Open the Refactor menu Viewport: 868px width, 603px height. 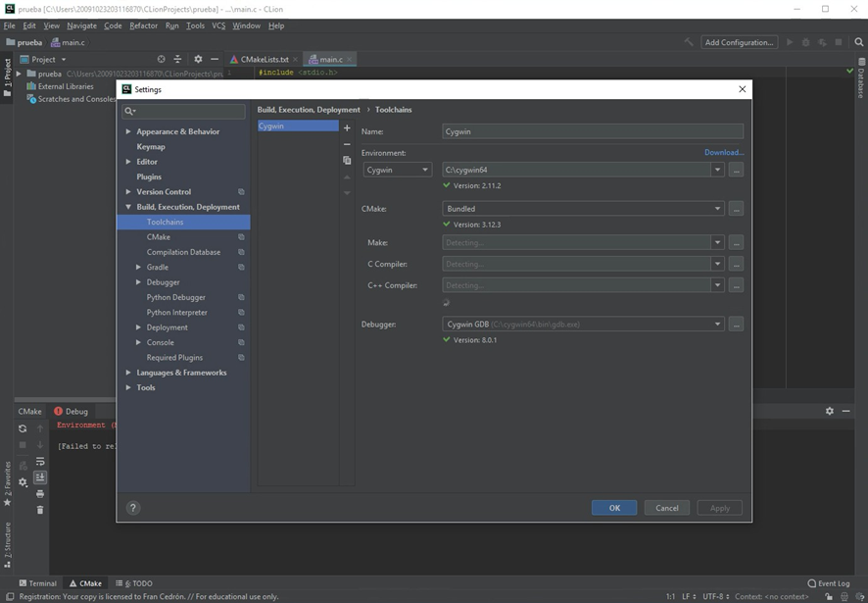[143, 25]
